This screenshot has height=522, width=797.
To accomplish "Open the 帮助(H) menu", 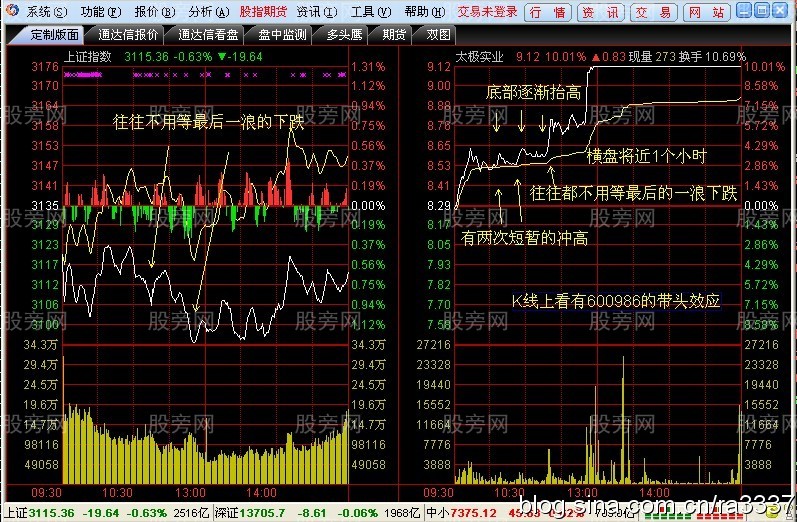I will pyautogui.click(x=425, y=11).
